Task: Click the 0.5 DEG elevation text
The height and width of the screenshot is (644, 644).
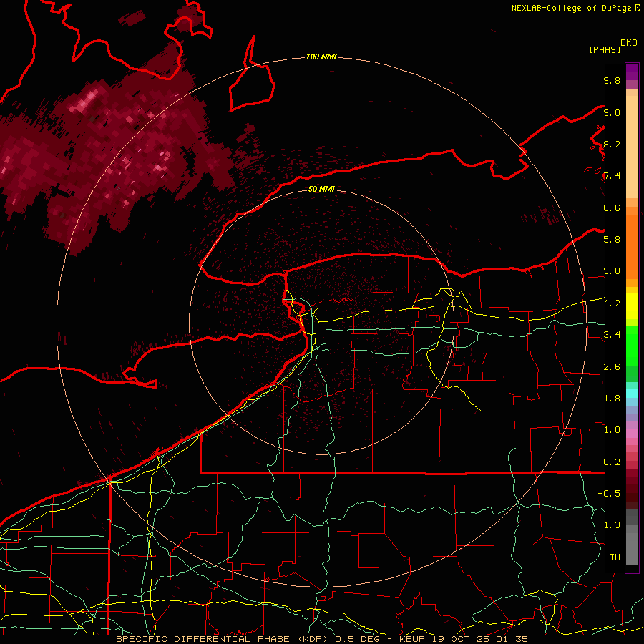Action: coord(357,639)
